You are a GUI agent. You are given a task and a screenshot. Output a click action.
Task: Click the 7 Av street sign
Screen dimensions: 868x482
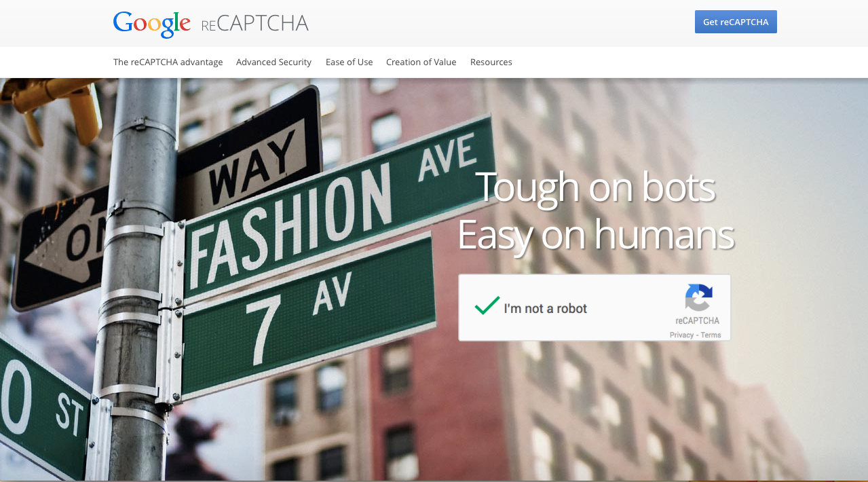pos(309,317)
